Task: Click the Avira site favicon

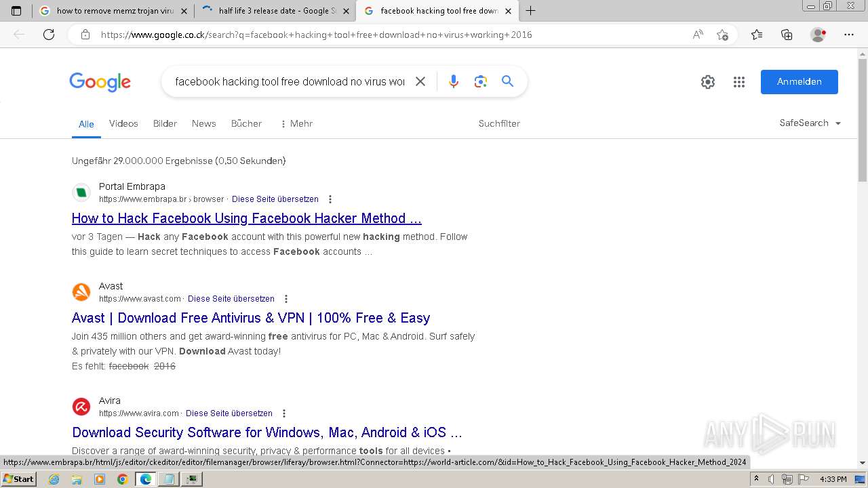Action: pos(81,407)
